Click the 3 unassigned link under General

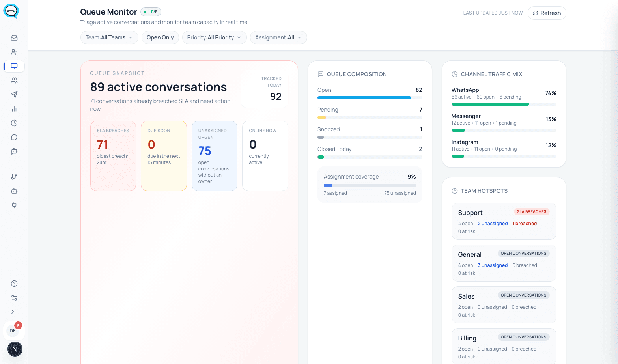493,265
